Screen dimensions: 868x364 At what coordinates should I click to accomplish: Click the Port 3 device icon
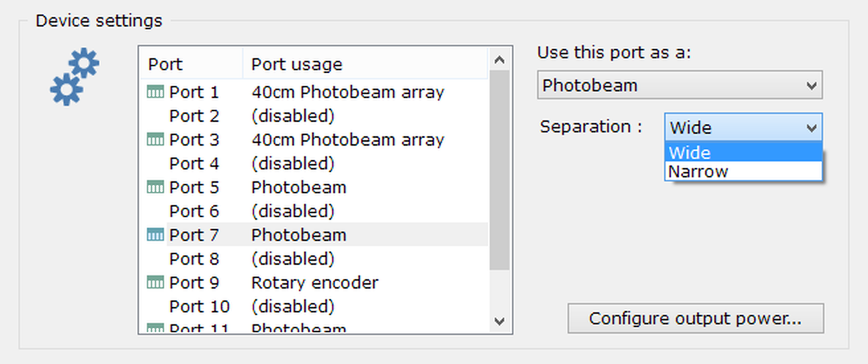click(155, 140)
